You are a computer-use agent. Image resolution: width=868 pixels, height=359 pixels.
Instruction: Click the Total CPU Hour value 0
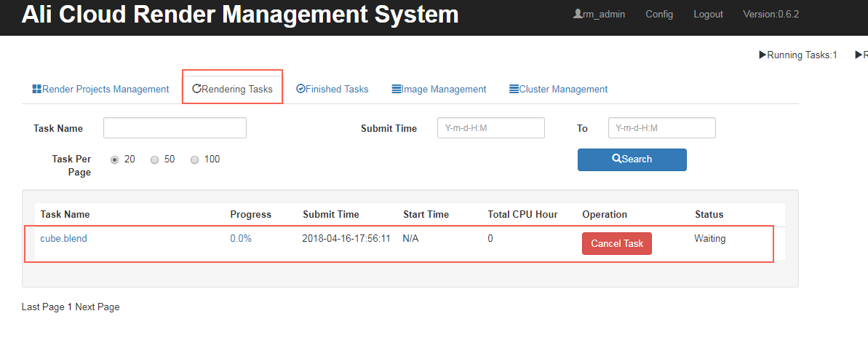tap(490, 239)
